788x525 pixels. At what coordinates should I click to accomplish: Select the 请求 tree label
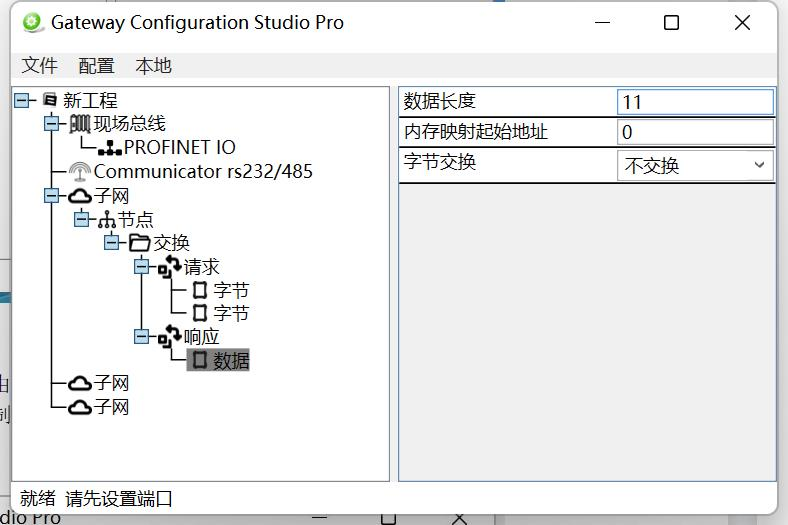click(x=202, y=267)
